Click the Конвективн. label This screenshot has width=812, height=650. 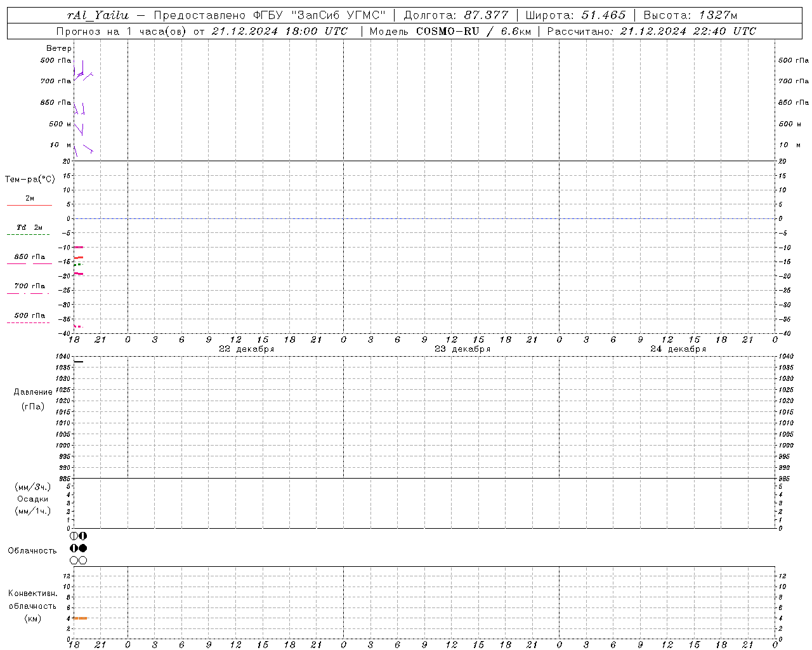(32, 594)
